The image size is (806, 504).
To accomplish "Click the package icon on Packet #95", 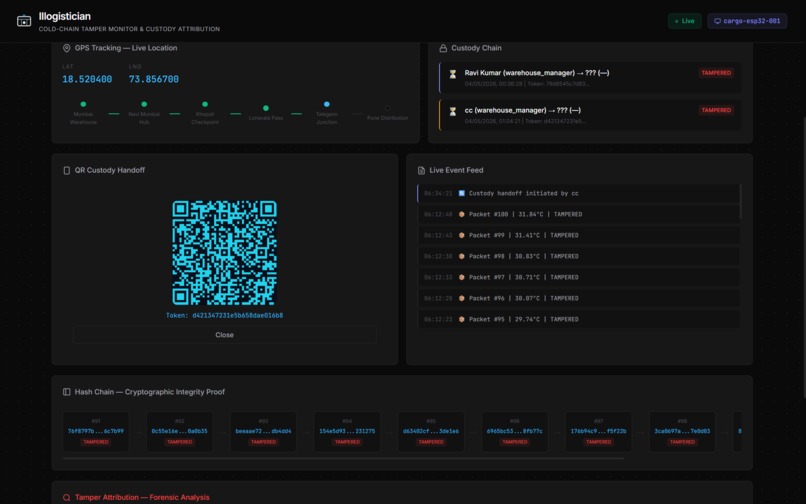I will coord(462,319).
